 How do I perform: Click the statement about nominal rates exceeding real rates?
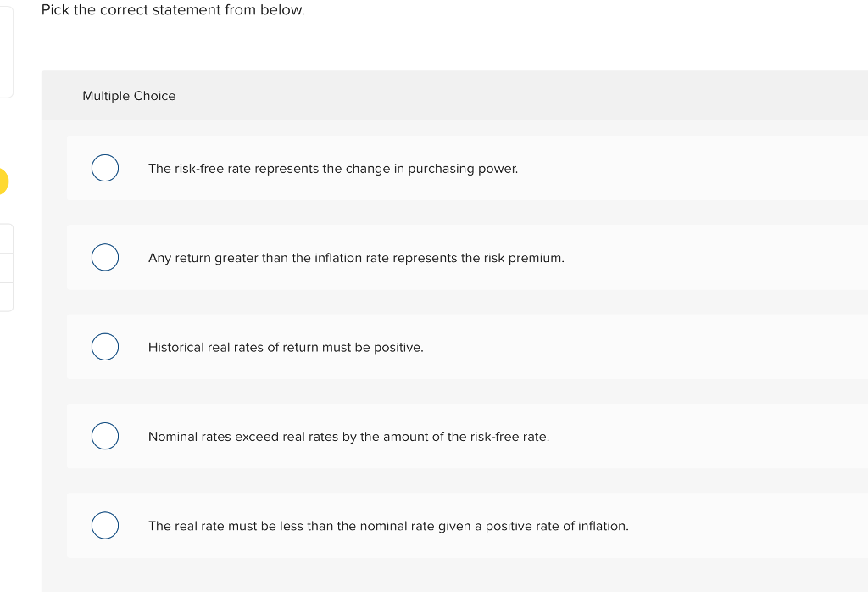(348, 437)
